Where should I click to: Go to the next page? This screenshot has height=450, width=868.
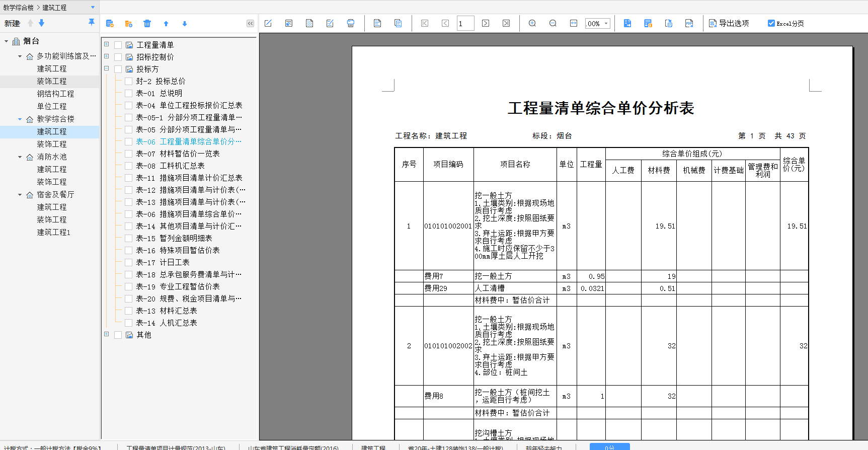point(486,23)
